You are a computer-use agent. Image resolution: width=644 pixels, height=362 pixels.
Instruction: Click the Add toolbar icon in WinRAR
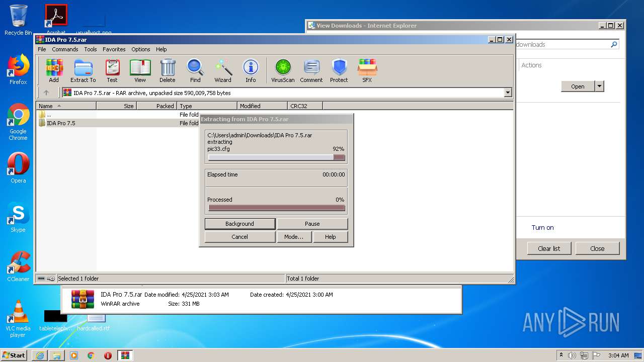click(x=54, y=70)
